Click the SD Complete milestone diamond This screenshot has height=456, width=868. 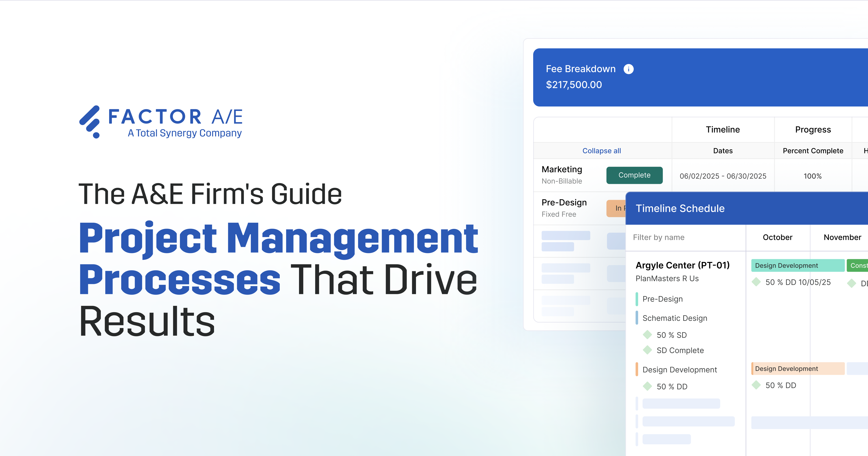(x=647, y=350)
